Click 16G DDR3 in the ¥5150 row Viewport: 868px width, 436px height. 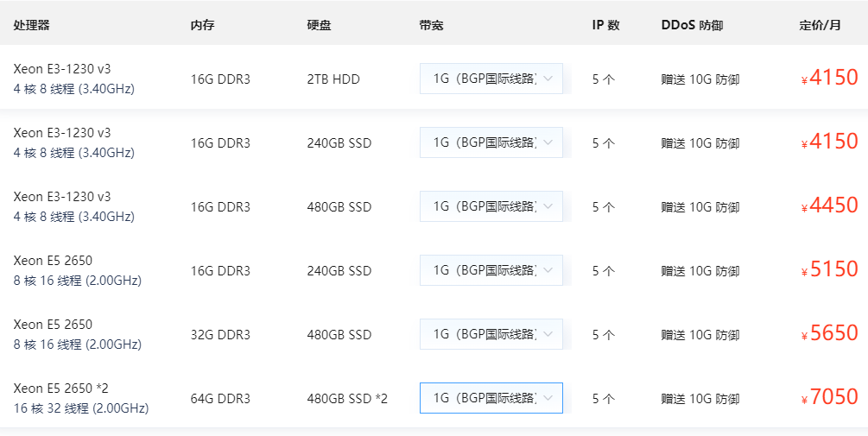click(x=220, y=270)
